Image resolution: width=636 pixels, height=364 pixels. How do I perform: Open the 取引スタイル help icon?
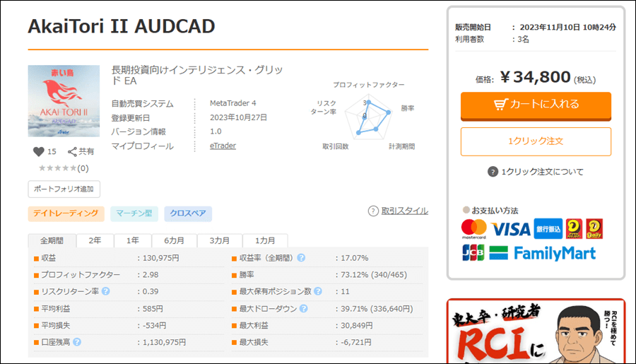click(x=373, y=211)
